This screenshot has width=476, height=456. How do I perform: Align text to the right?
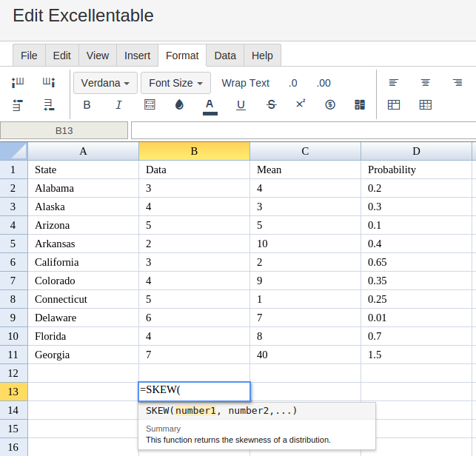coord(457,83)
